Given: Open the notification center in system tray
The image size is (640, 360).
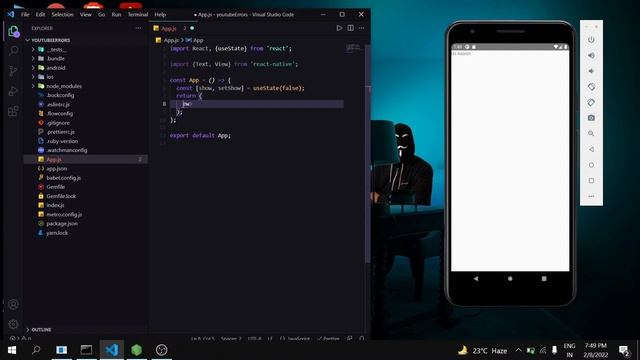Looking at the screenshot, I should (x=624, y=350).
